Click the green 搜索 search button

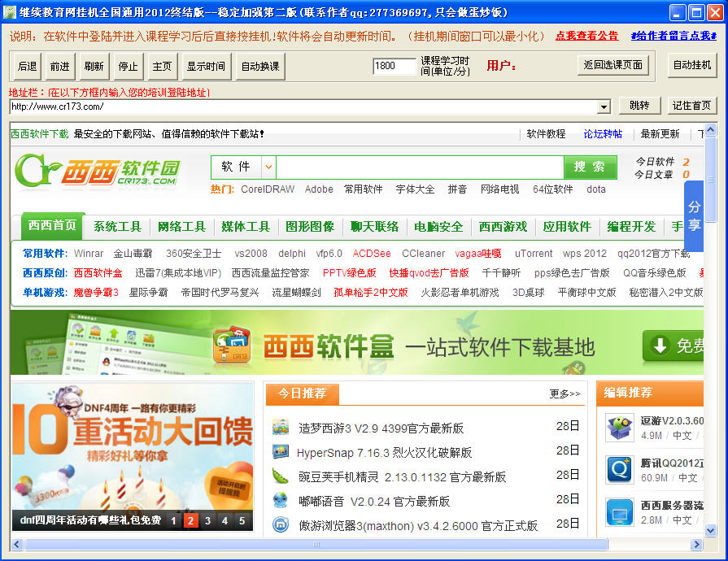590,167
